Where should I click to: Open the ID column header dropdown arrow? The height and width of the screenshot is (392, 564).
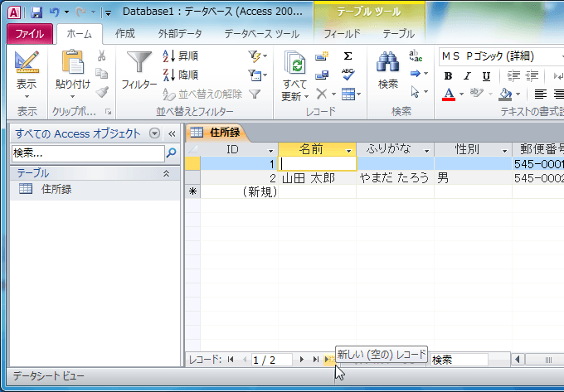tap(271, 151)
